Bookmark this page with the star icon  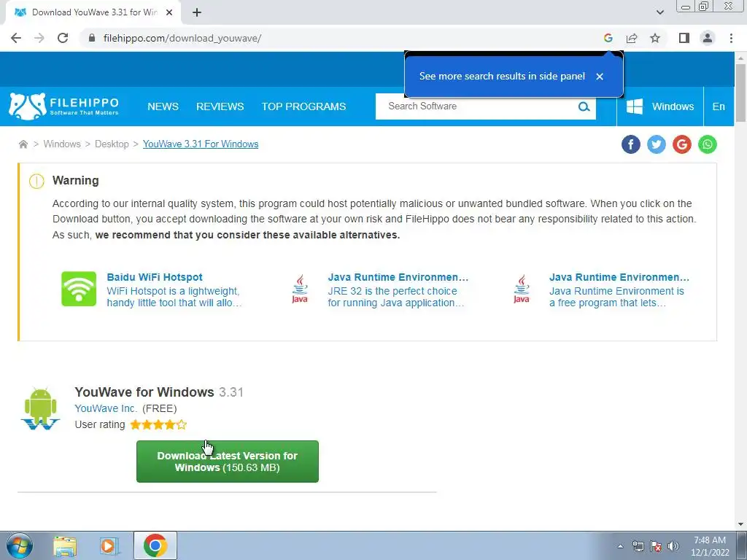(x=655, y=38)
